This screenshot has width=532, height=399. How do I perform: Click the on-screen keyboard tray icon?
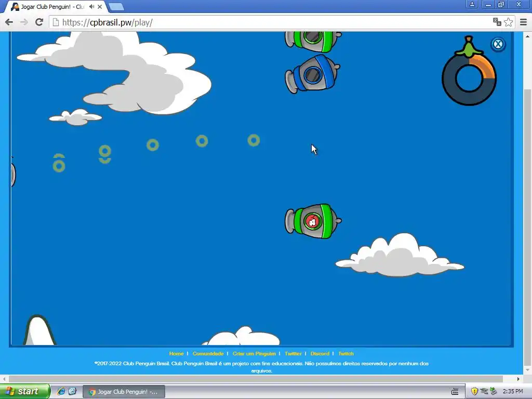455,392
